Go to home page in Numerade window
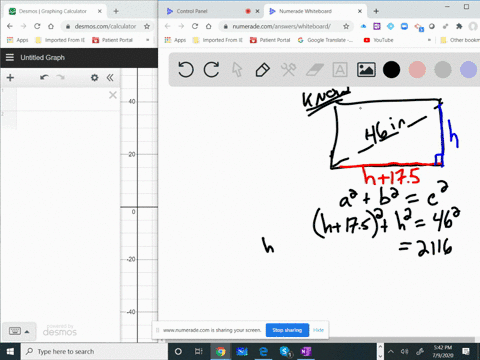Viewport: 480px width, 360px height. pyautogui.click(x=209, y=26)
